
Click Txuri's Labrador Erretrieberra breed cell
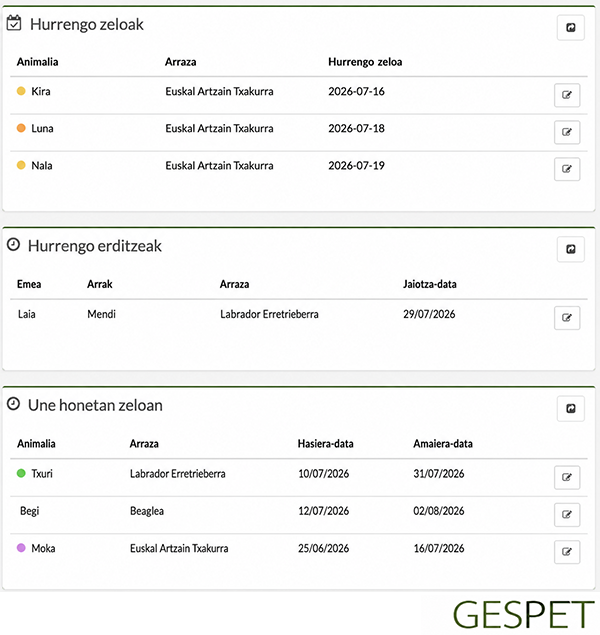coord(178,473)
